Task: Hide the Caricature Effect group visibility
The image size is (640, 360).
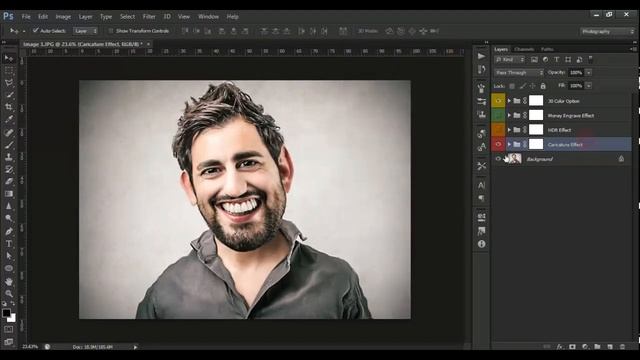Action: (498, 144)
